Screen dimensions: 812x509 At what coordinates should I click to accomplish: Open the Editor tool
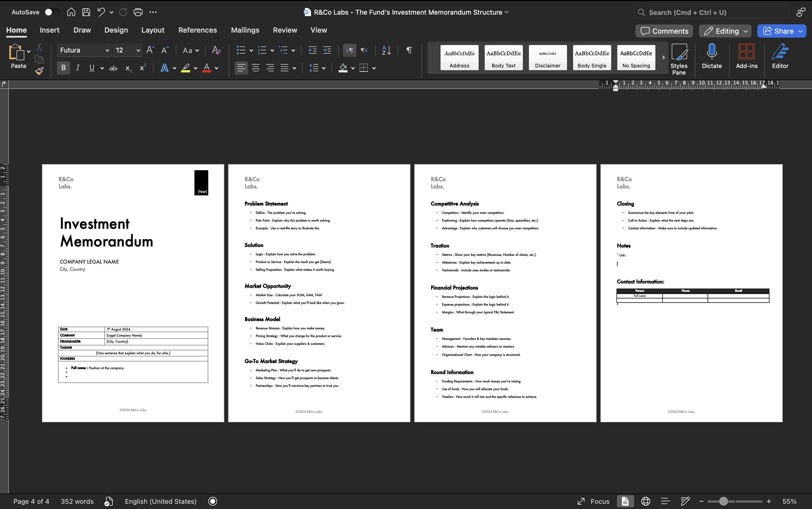pos(780,56)
